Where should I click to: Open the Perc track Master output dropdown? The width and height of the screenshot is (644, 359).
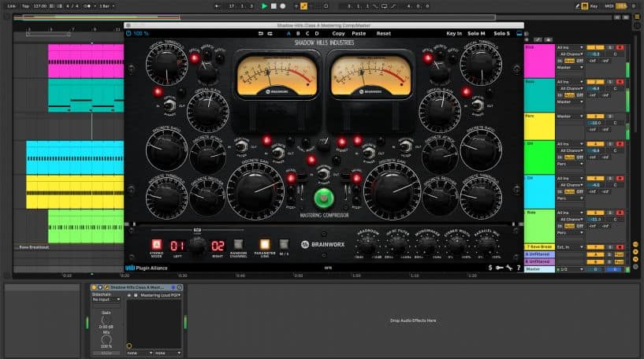tap(570, 117)
